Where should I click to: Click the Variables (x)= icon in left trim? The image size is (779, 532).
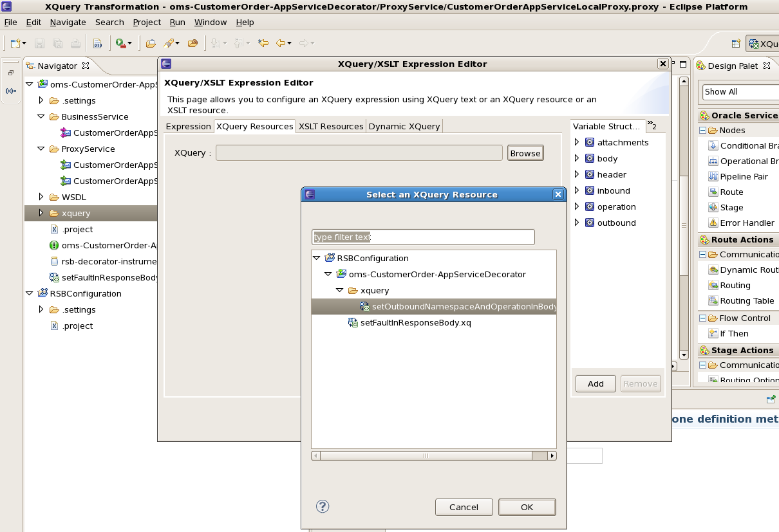click(x=11, y=91)
